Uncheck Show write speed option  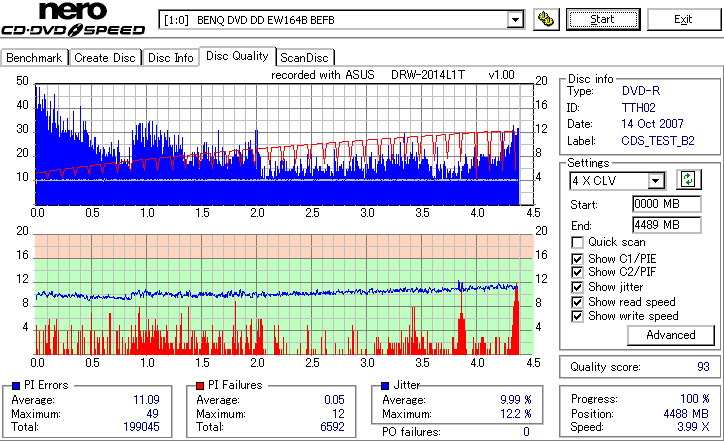577,316
